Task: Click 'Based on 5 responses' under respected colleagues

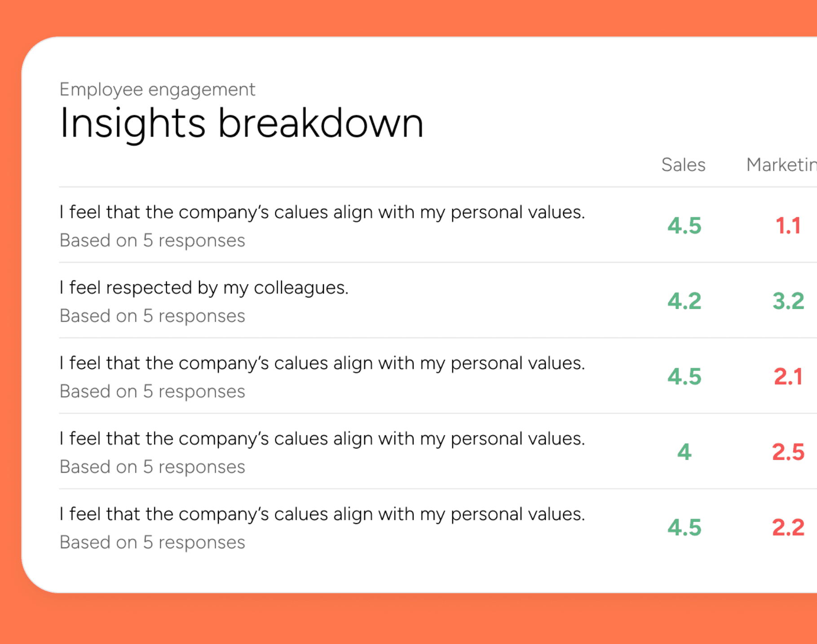Action: 152,316
